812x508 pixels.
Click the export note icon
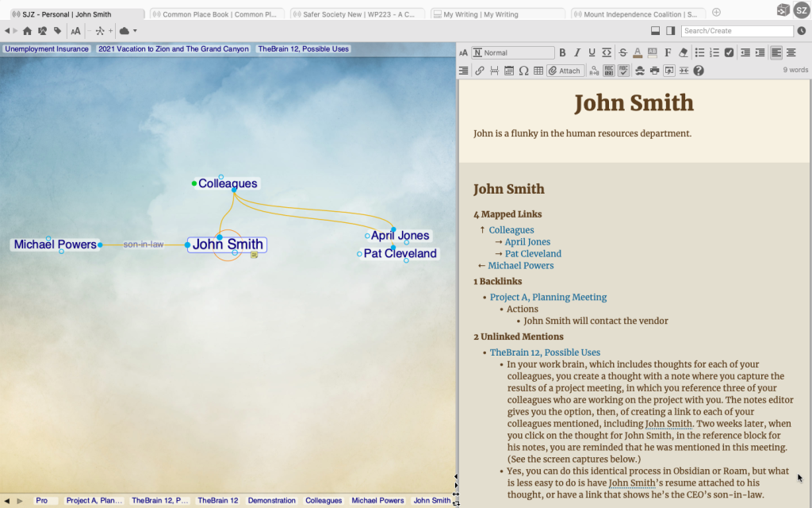click(669, 71)
